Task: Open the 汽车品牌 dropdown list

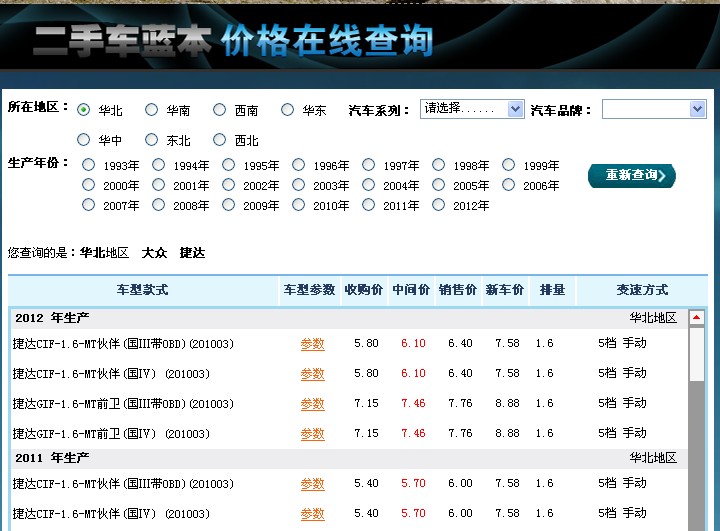Action: click(654, 109)
